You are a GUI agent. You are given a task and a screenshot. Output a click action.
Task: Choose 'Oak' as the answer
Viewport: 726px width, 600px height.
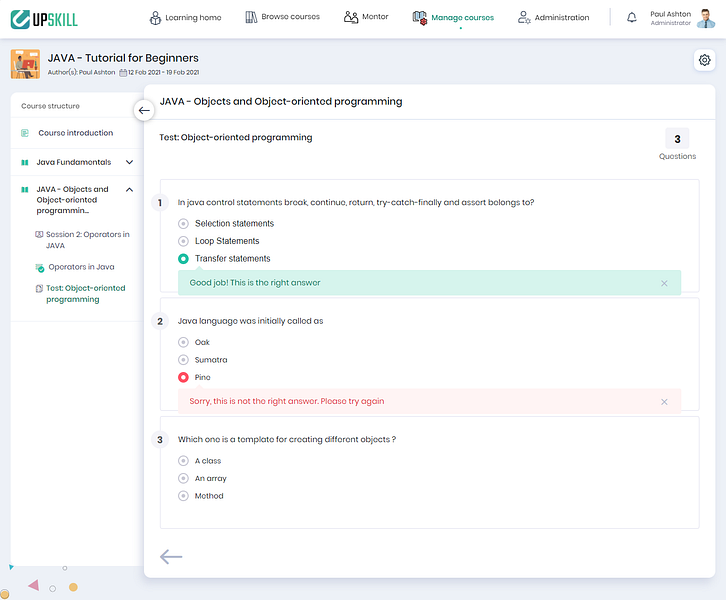click(x=183, y=342)
